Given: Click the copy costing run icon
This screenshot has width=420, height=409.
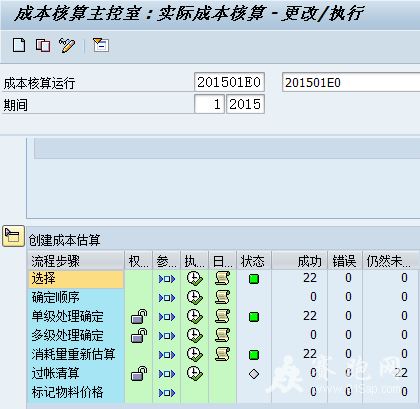Looking at the screenshot, I should tap(43, 45).
